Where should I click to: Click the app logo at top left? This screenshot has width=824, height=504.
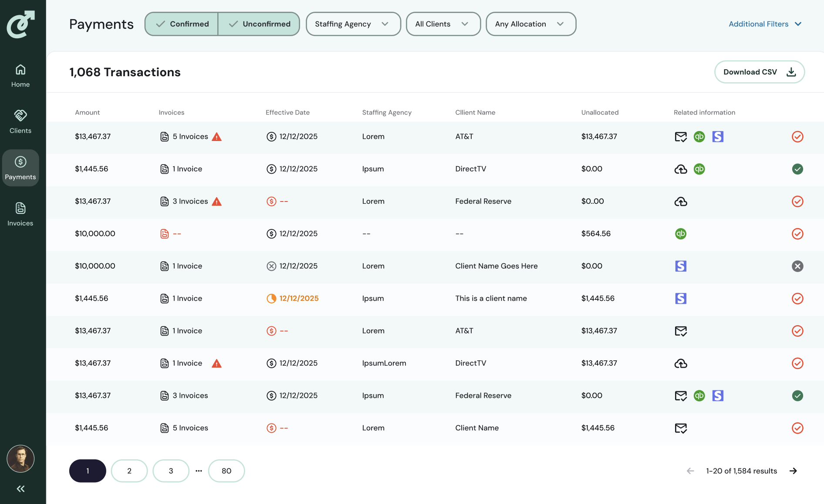(20, 24)
